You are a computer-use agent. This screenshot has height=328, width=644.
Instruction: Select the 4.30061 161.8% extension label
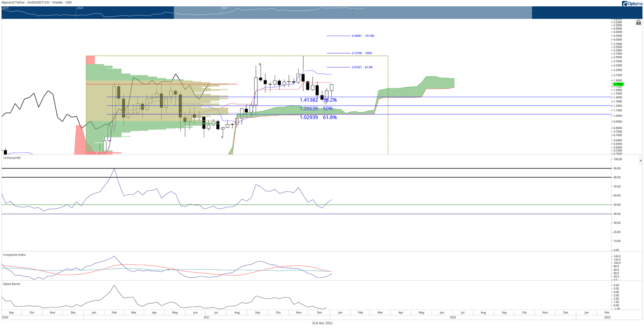(363, 36)
